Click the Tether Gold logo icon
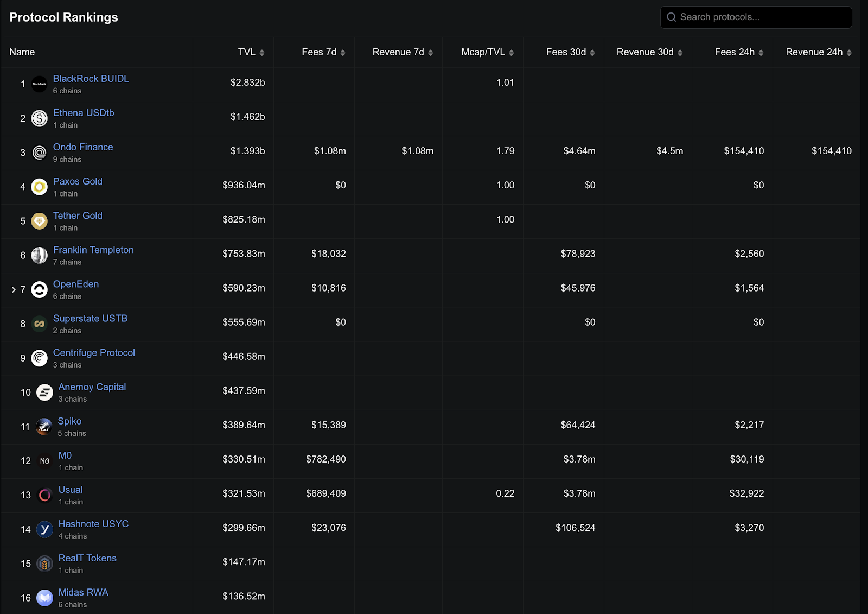Image resolution: width=868 pixels, height=614 pixels. tap(39, 221)
